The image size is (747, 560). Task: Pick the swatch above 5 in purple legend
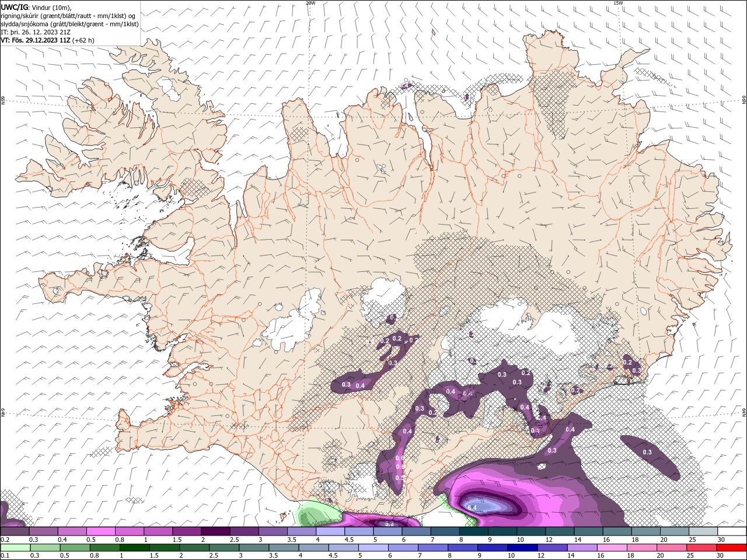[x=386, y=531]
